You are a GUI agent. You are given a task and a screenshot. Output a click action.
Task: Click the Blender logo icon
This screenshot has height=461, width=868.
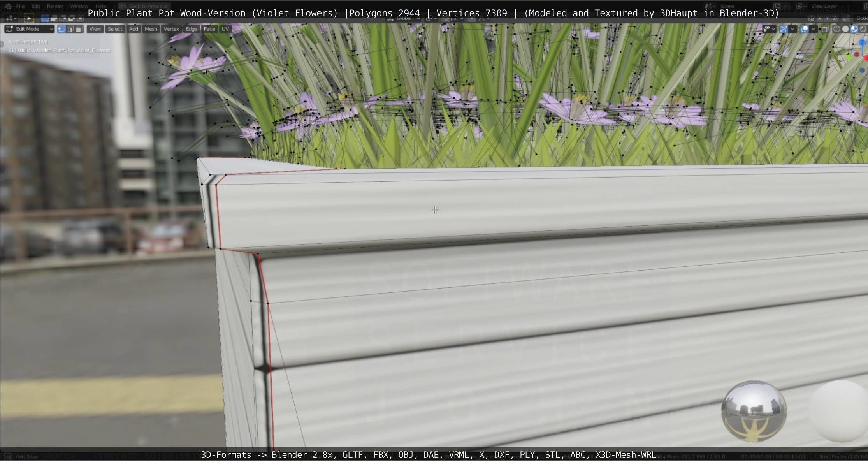[8, 6]
